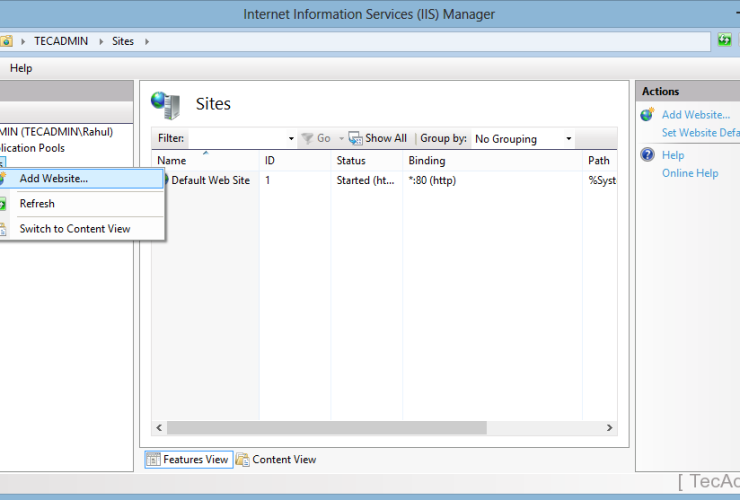The width and height of the screenshot is (740, 500).
Task: Select Refresh in the context menu
Action: point(37,204)
